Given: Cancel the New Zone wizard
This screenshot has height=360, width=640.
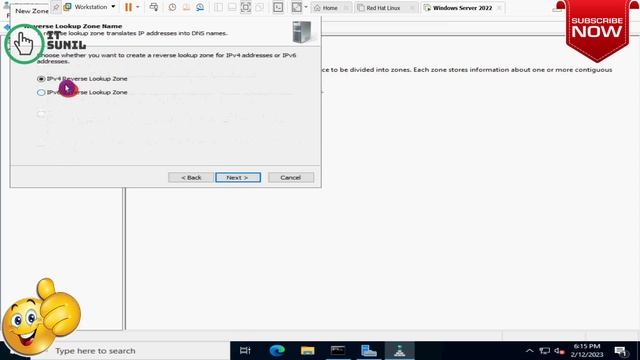Looking at the screenshot, I should point(291,178).
